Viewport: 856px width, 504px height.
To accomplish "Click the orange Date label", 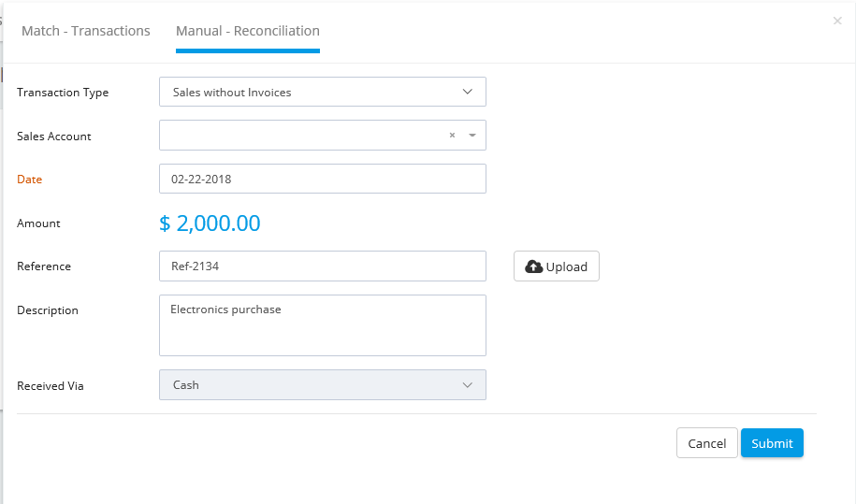I will pos(30,180).
